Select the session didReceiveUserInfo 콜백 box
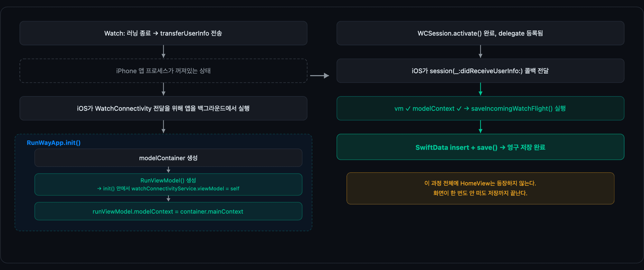 tap(480, 71)
